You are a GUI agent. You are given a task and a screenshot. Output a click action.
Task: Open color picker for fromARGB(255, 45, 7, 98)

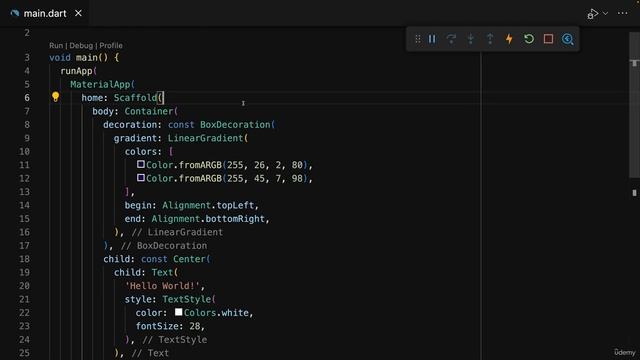coord(141,178)
